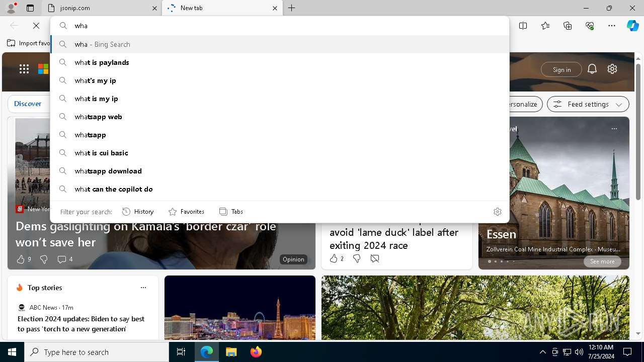Open the Las Vegas skyline thumbnail

240,308
